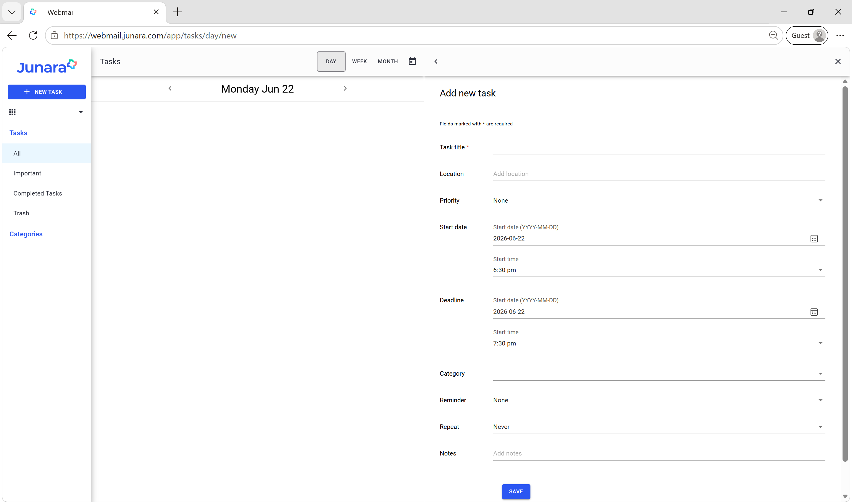Open Start date calendar picker icon
The height and width of the screenshot is (504, 852).
[814, 239]
